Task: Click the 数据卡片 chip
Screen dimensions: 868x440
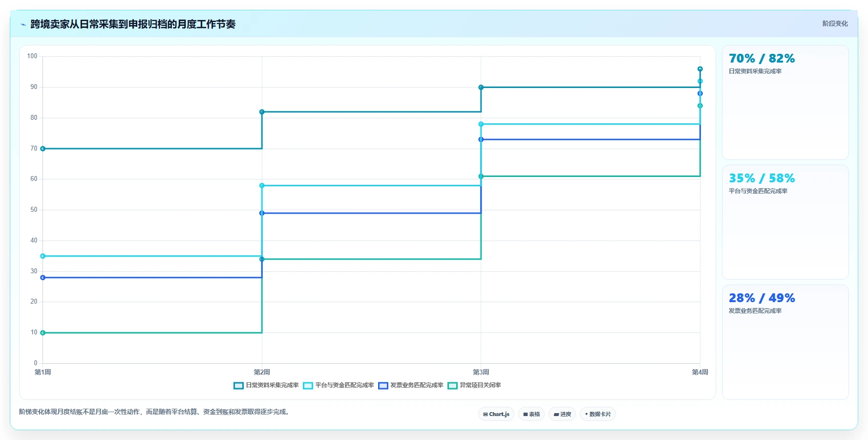Action: pyautogui.click(x=598, y=414)
